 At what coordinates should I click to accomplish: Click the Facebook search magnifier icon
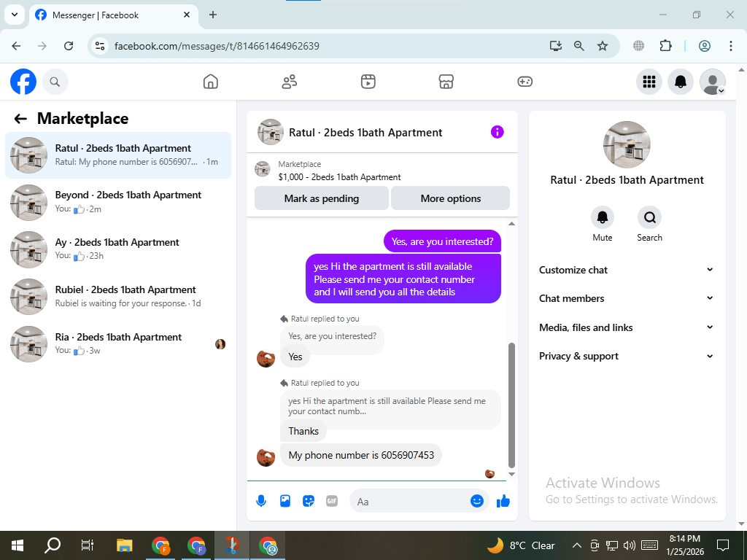tap(55, 82)
